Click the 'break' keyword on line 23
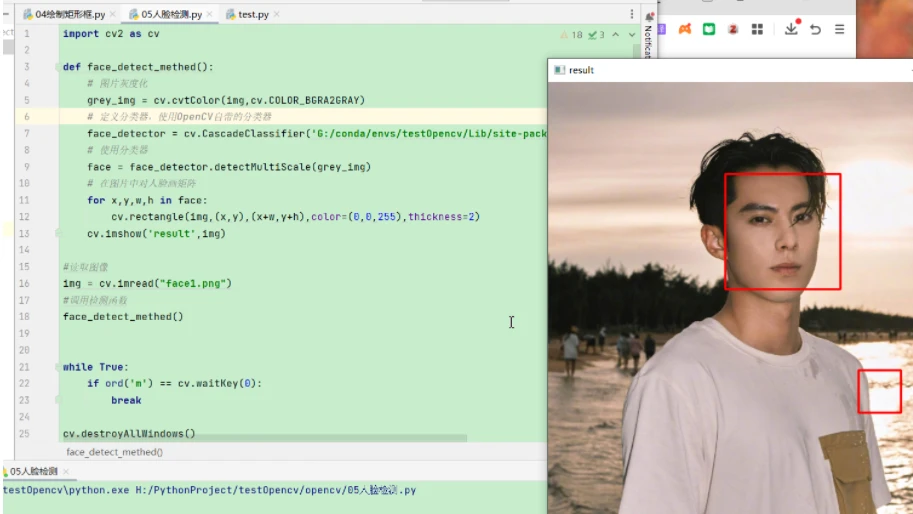913x514 pixels. pos(126,400)
